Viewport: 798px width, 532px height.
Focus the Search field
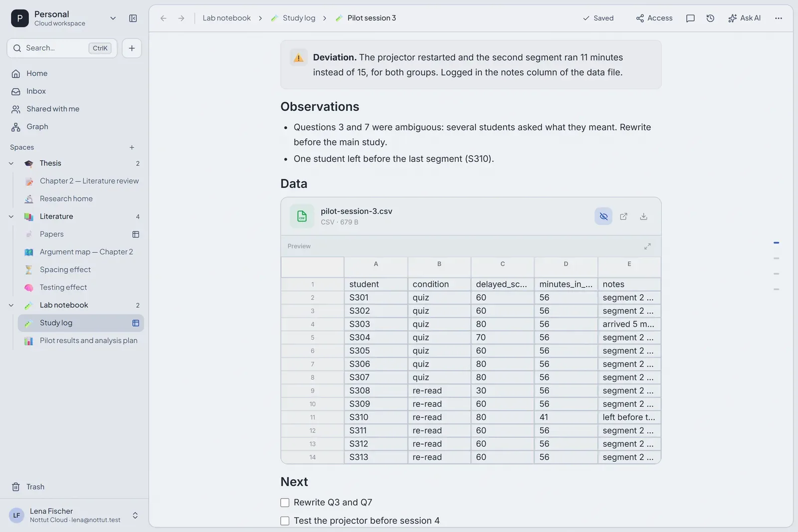click(62, 48)
